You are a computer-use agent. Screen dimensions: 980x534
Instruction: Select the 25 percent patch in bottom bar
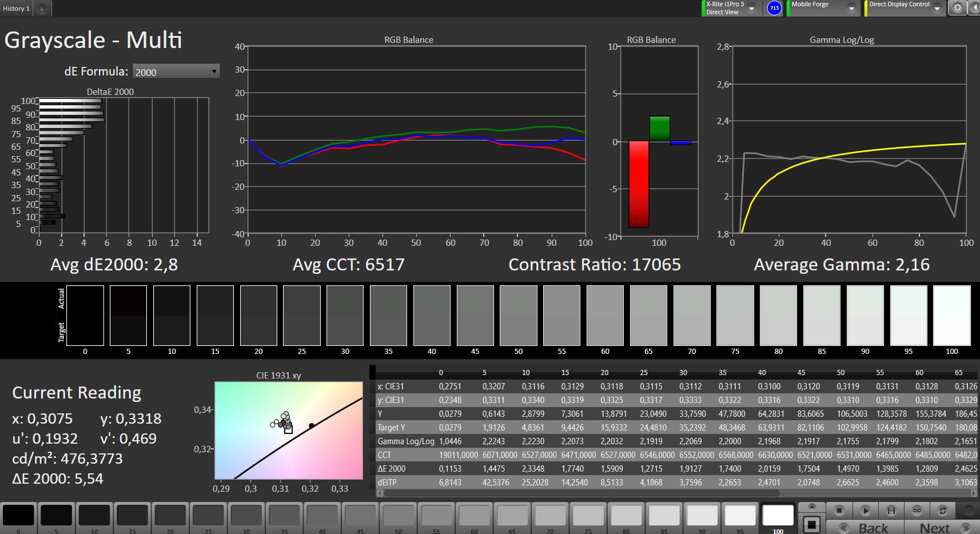tap(208, 517)
